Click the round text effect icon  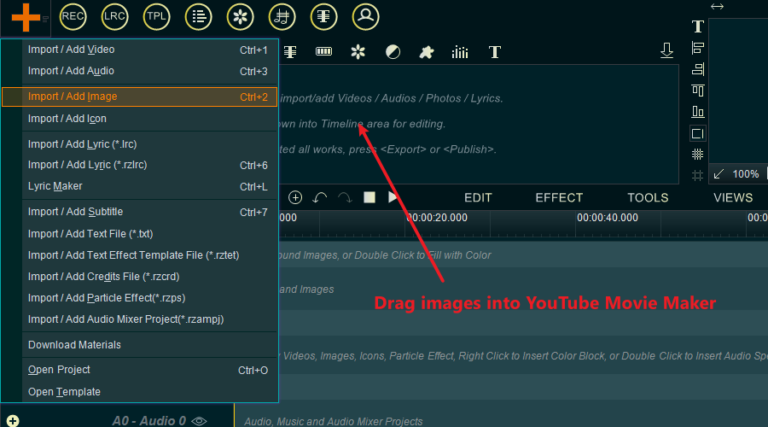point(324,17)
